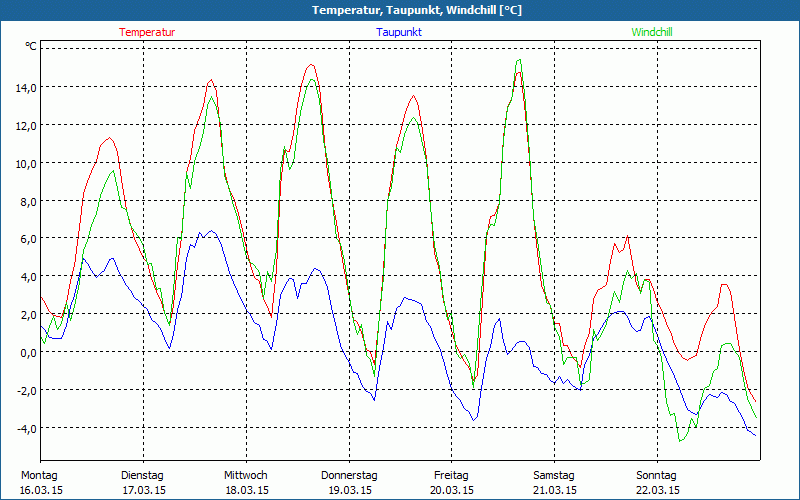800x500 pixels.
Task: Click the Sonntag day label
Action: tap(657, 476)
